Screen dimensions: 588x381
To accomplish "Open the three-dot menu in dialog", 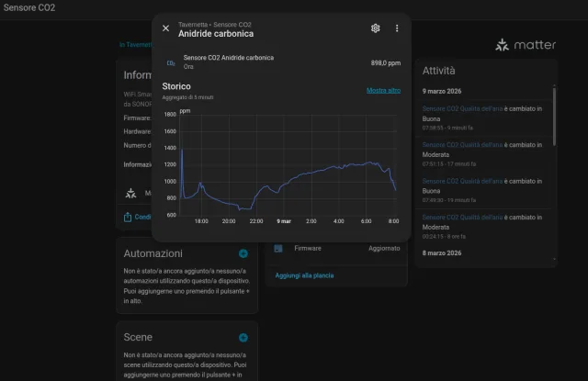I will pos(397,28).
